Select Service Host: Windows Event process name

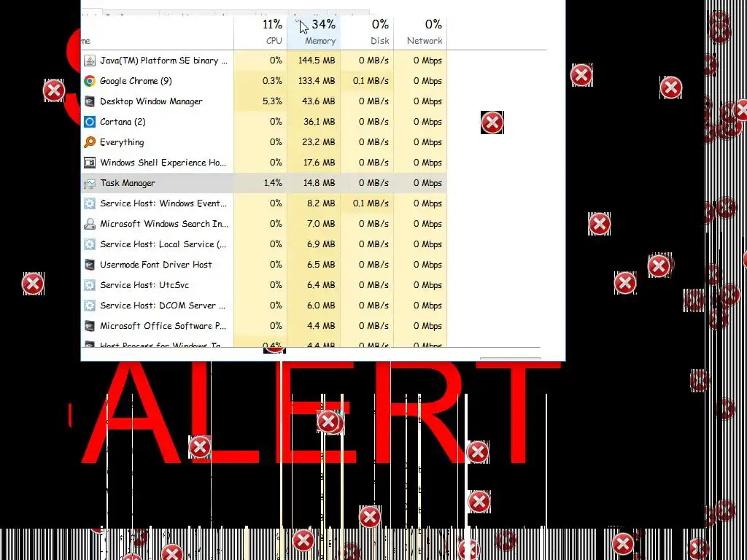[x=163, y=203]
